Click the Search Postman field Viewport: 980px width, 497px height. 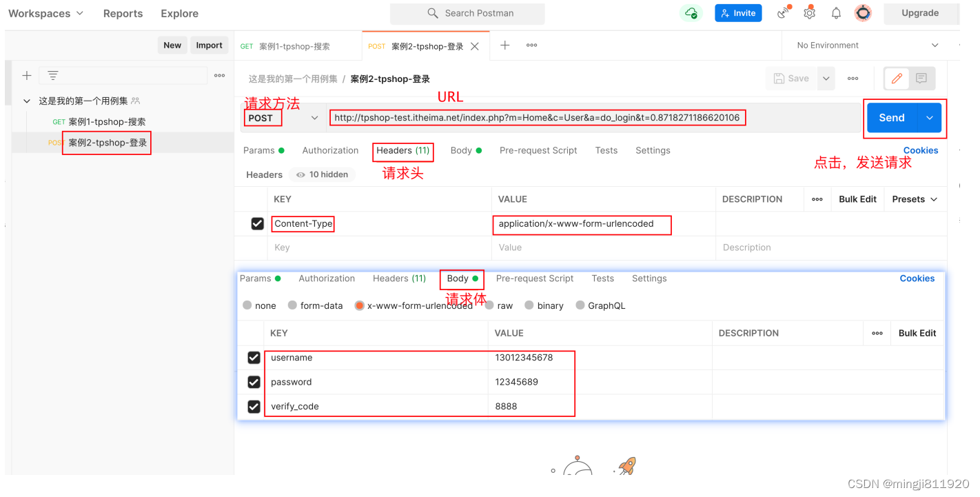pos(467,13)
